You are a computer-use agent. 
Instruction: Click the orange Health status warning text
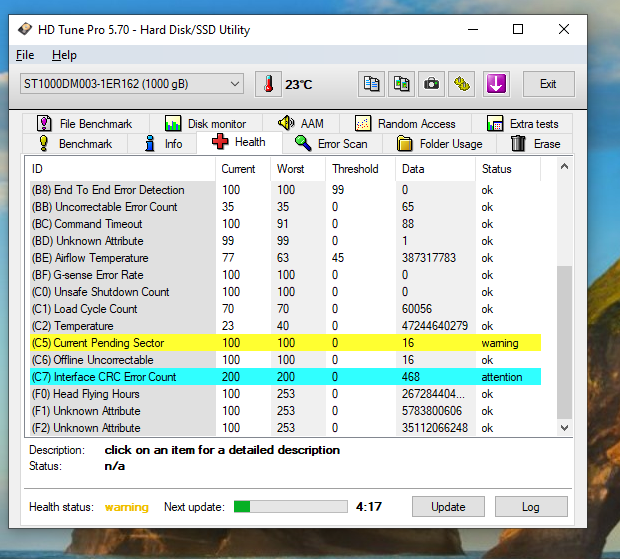[127, 507]
